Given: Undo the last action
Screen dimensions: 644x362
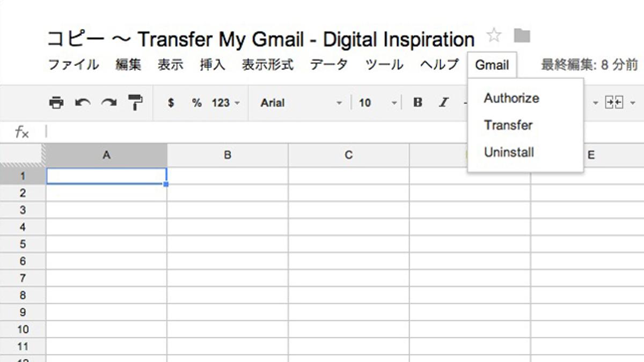Looking at the screenshot, I should pos(82,102).
